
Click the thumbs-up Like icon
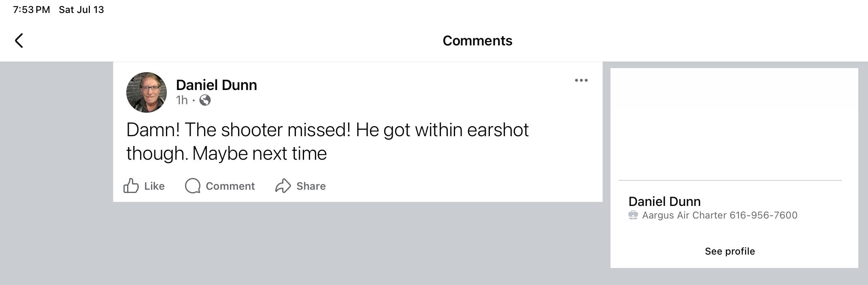pos(131,186)
